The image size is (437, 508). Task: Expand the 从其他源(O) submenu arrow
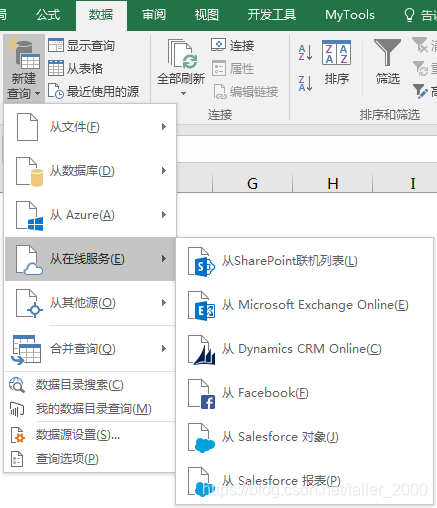pyautogui.click(x=164, y=303)
